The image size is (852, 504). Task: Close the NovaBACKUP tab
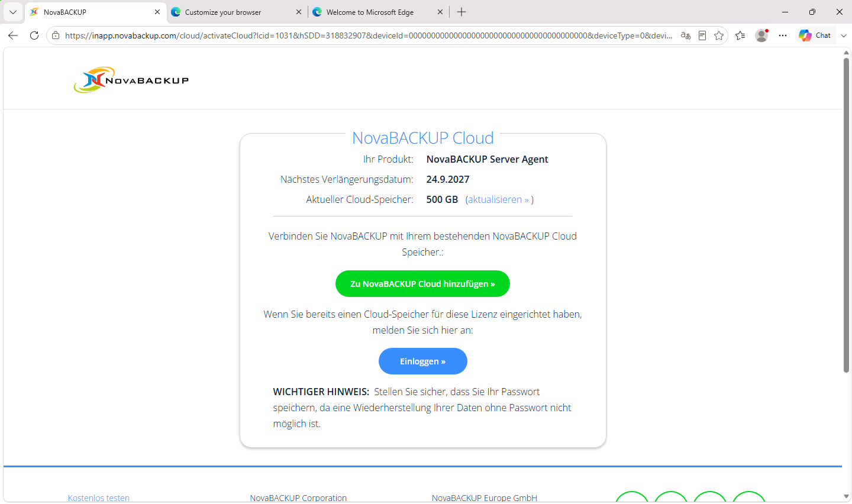[157, 12]
